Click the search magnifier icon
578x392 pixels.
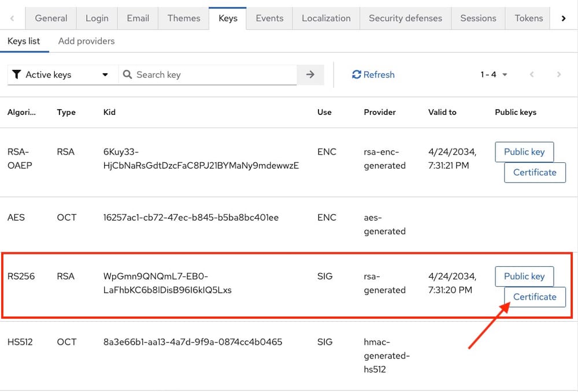click(x=128, y=74)
